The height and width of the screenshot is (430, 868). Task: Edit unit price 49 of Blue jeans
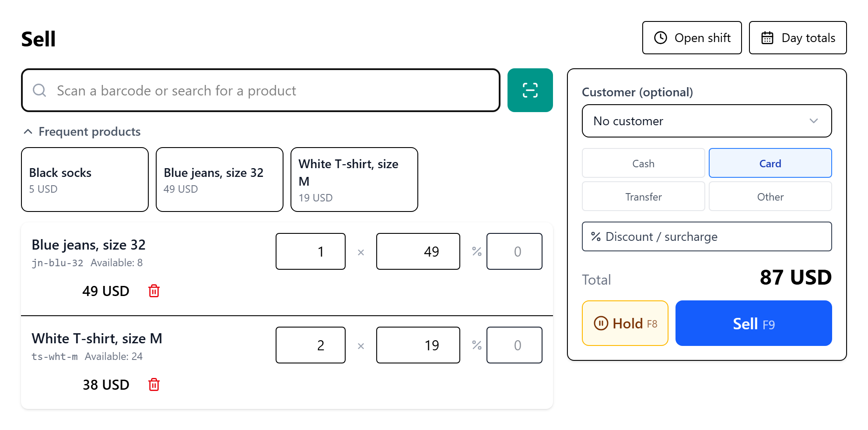pyautogui.click(x=418, y=251)
